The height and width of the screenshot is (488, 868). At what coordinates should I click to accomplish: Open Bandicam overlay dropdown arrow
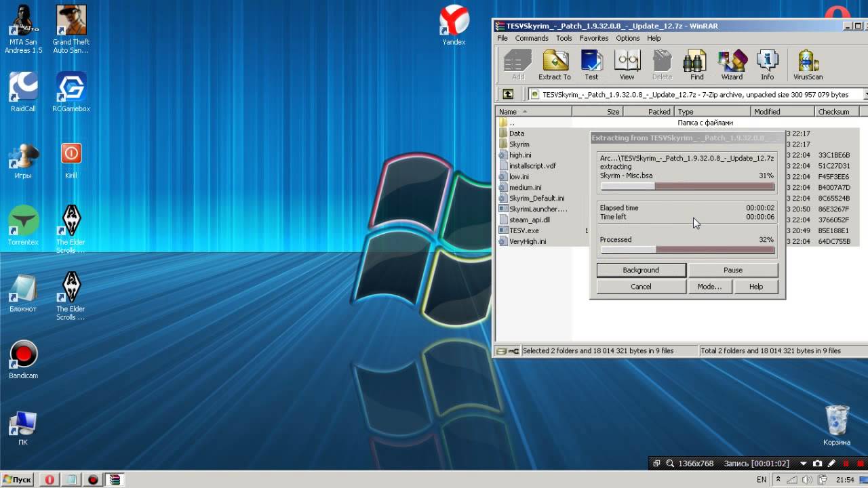pyautogui.click(x=804, y=464)
